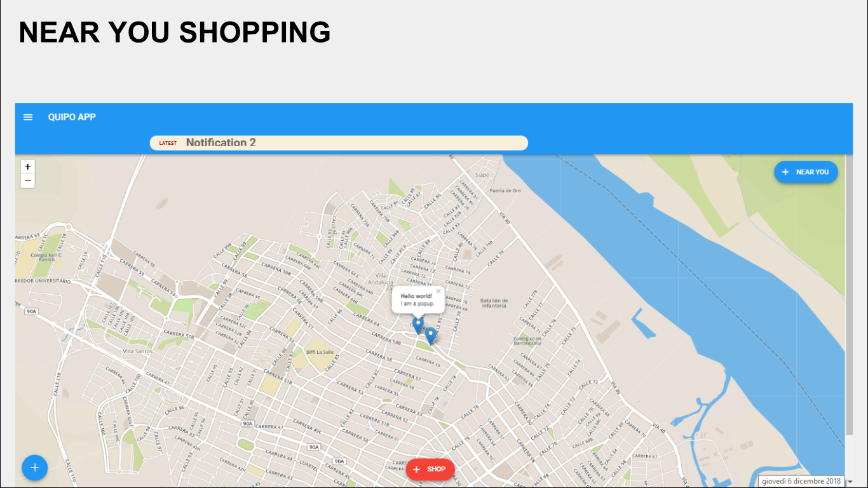
Task: Click the plus icon on NEAR YOU button
Action: tap(785, 172)
